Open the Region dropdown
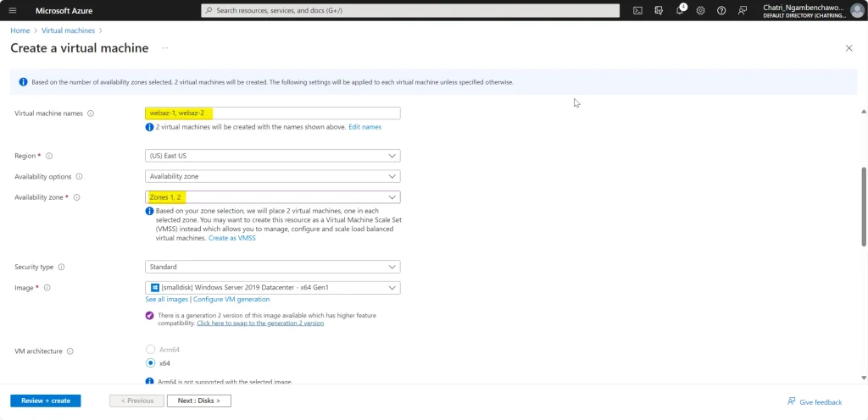Screen dimensions: 868x420 (x=272, y=156)
